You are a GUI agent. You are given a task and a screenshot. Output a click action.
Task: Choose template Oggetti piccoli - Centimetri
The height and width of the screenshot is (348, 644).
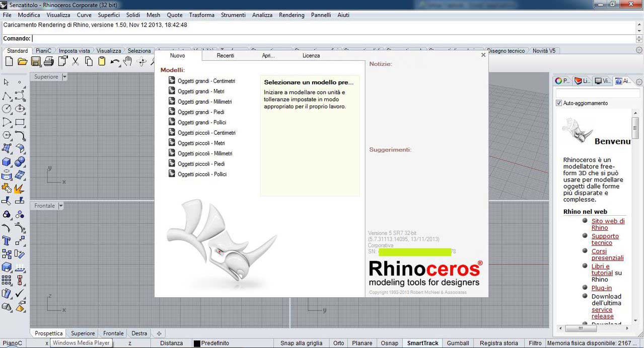click(x=202, y=133)
